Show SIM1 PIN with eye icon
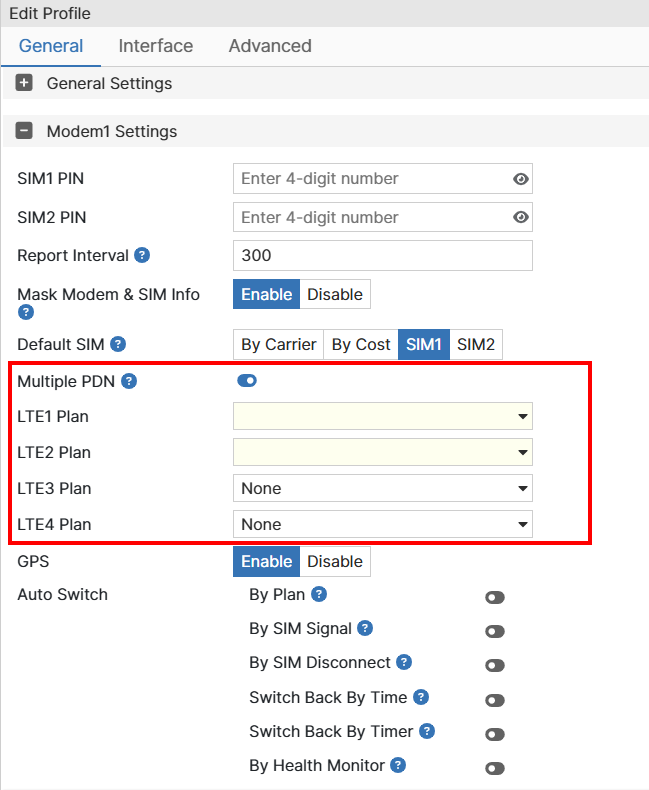Viewport: 649px width, 790px height. [520, 179]
